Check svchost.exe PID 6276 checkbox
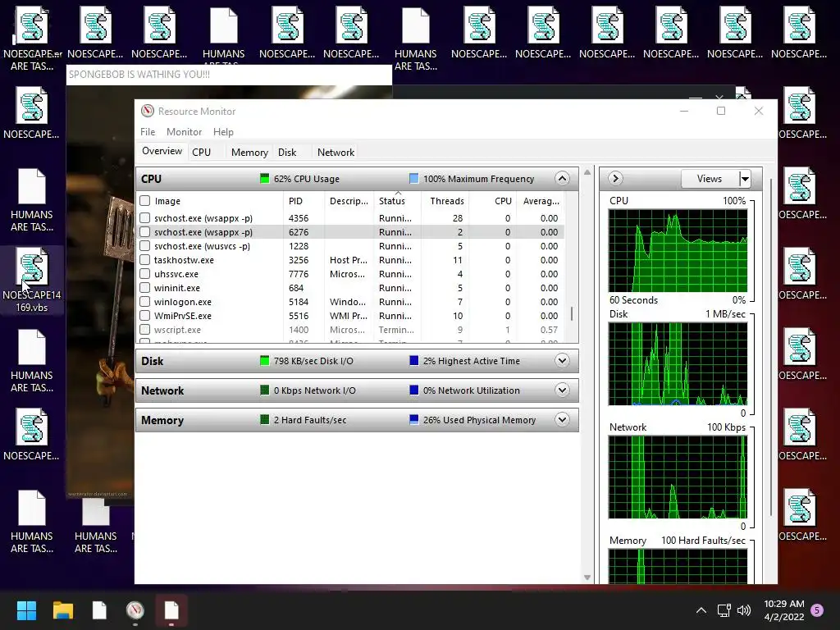The width and height of the screenshot is (840, 630). [x=144, y=232]
